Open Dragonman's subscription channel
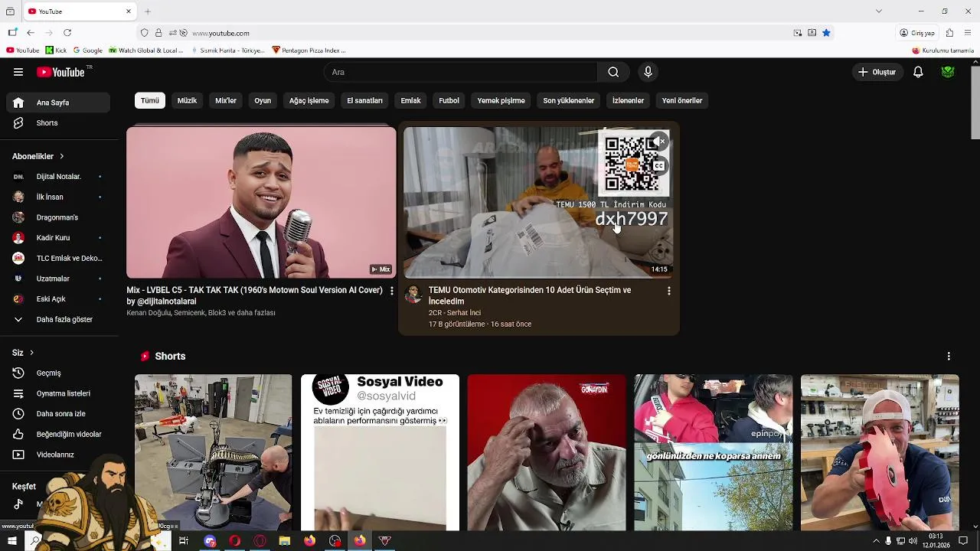Image resolution: width=980 pixels, height=551 pixels. (58, 217)
